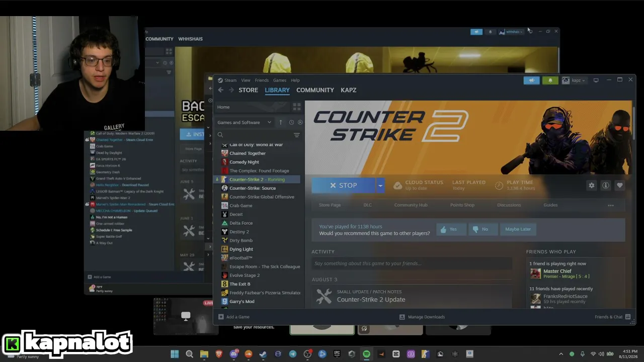The width and height of the screenshot is (644, 362).
Task: Open the Discussions link
Action: tap(509, 205)
